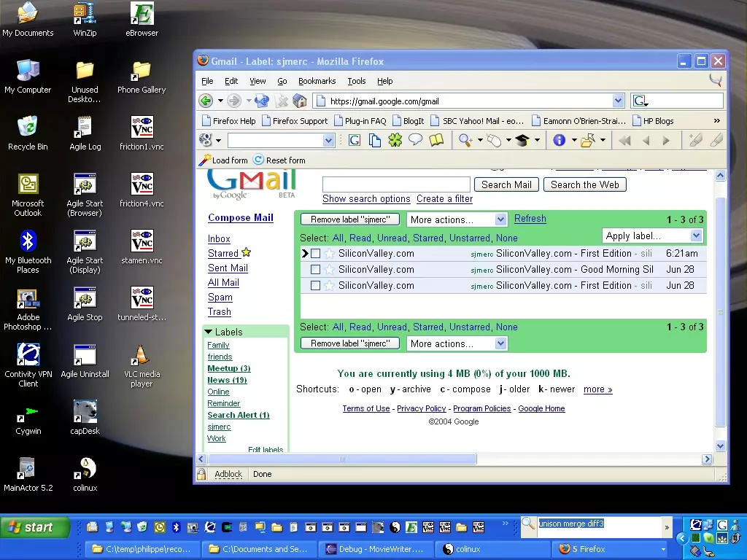Star the Good Morning Sil message
747x560 pixels.
pos(330,269)
